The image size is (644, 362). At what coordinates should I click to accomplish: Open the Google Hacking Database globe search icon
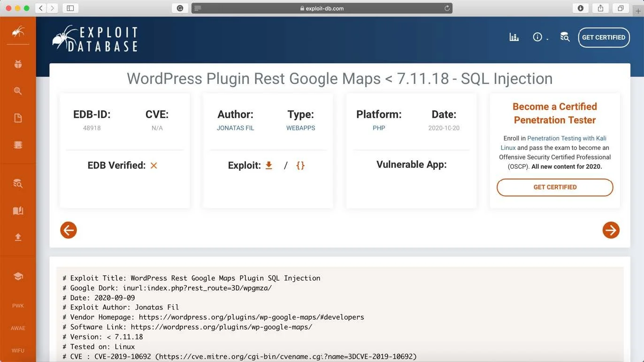[18, 91]
